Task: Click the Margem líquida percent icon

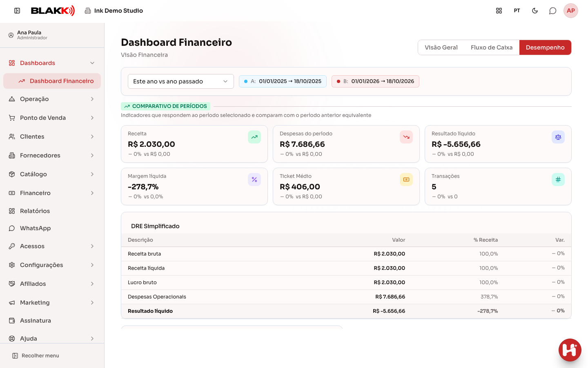Action: [x=254, y=180]
